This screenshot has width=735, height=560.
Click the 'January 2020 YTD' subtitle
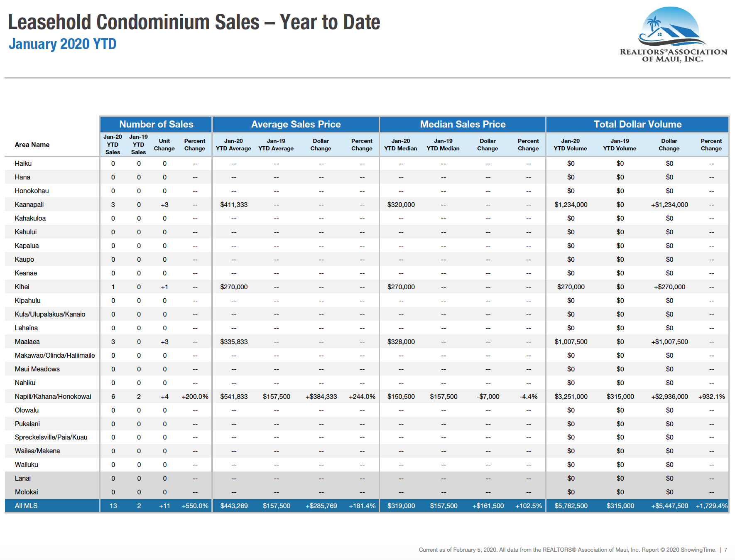(x=63, y=44)
